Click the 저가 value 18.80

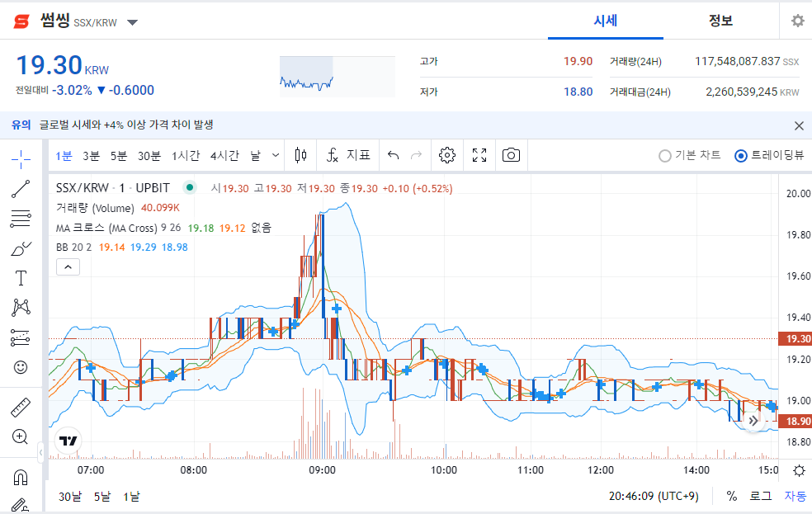578,92
